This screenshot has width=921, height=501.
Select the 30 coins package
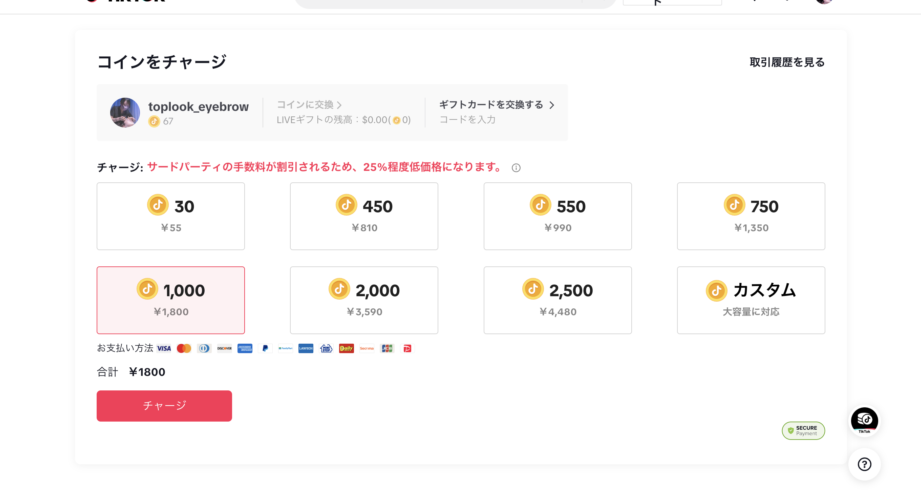pos(170,216)
